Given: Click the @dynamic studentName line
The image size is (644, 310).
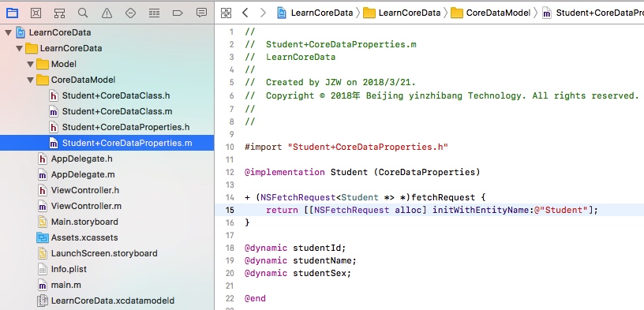Looking at the screenshot, I should coord(301,261).
